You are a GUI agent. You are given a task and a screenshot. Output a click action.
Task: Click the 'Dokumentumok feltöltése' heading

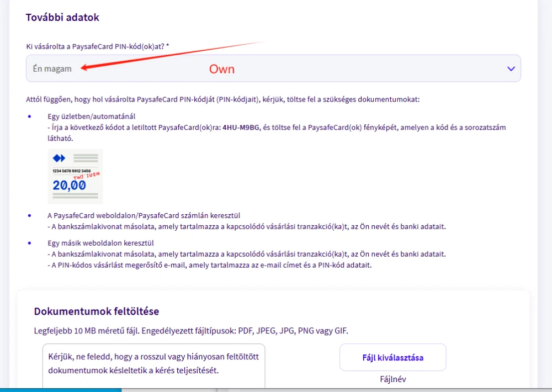(97, 311)
